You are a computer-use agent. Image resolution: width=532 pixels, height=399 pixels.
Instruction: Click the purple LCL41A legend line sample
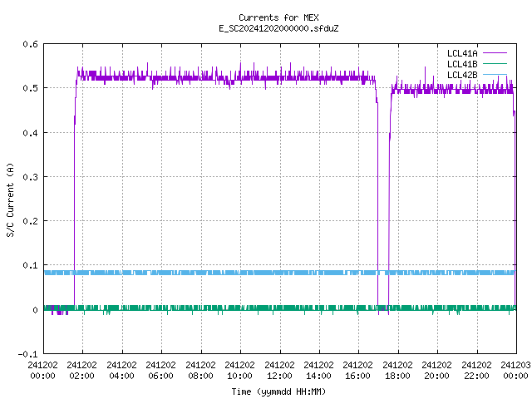coord(495,53)
